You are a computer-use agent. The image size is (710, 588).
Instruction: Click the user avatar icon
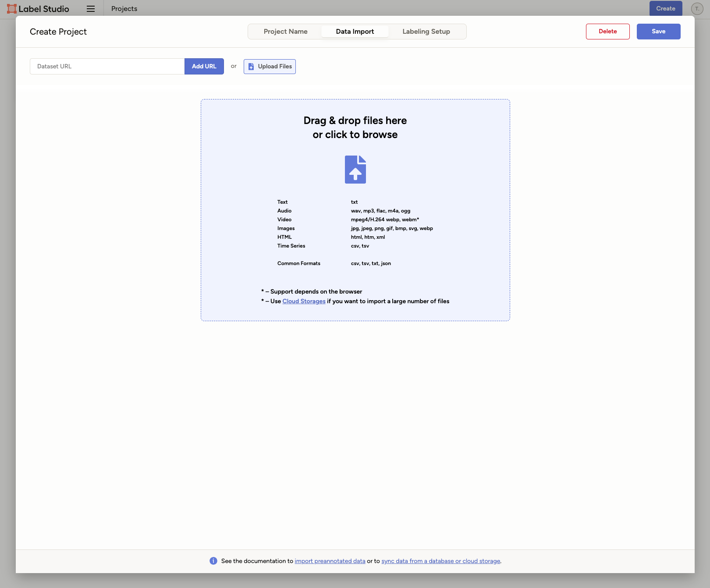[697, 9]
